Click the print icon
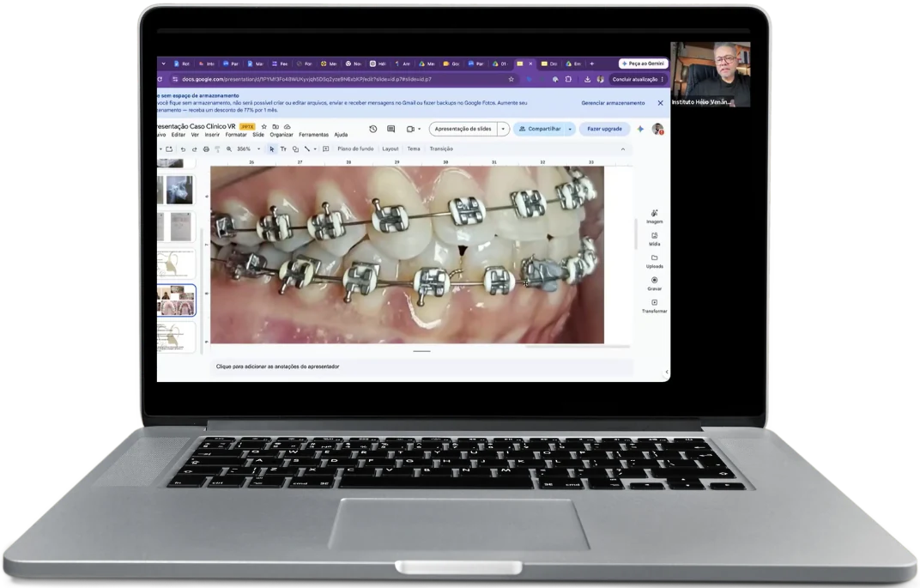920x588 pixels. click(x=206, y=149)
